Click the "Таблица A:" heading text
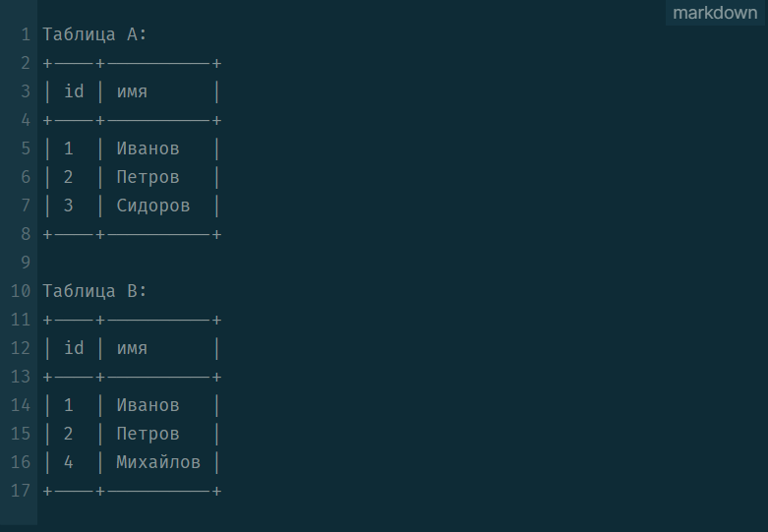 [94, 34]
